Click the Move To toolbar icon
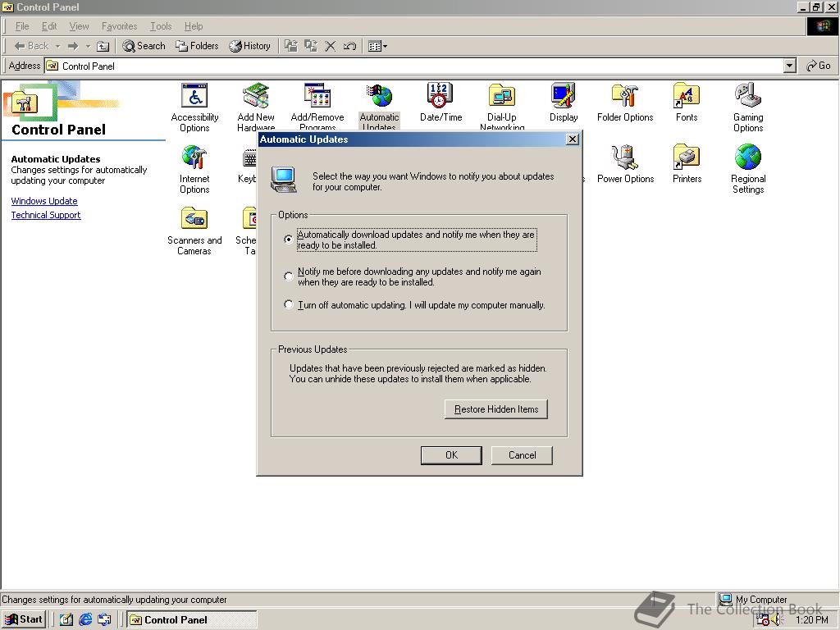 click(291, 46)
